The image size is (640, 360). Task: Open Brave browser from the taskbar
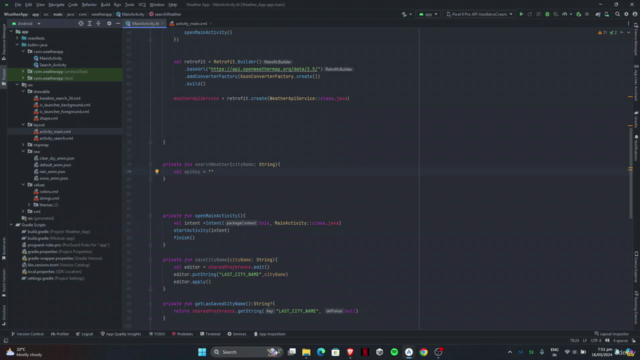[x=350, y=352]
